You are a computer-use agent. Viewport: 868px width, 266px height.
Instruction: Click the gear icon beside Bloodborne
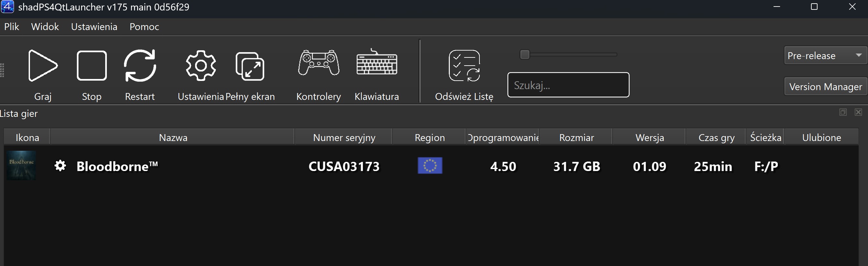coord(60,166)
